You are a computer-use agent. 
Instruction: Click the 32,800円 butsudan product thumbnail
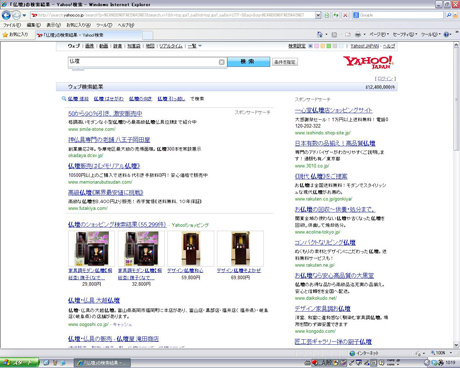141,249
